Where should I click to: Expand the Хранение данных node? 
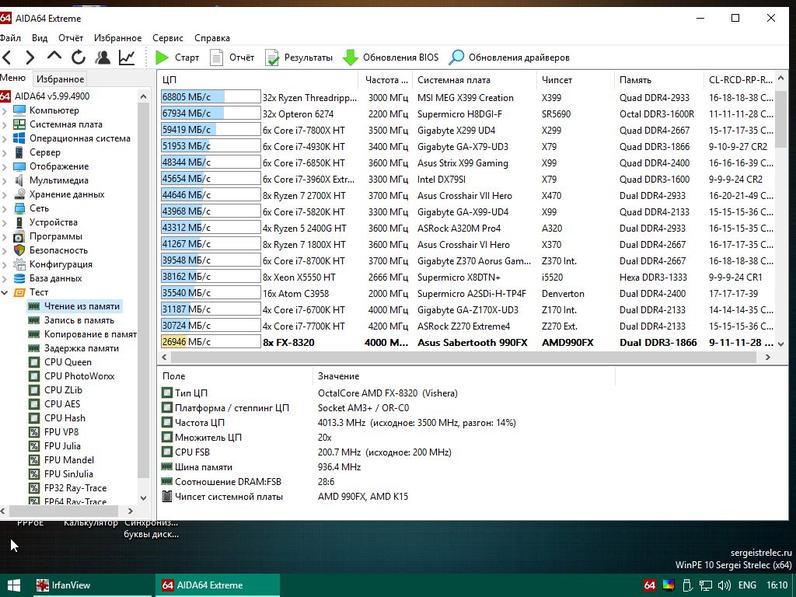coord(5,194)
